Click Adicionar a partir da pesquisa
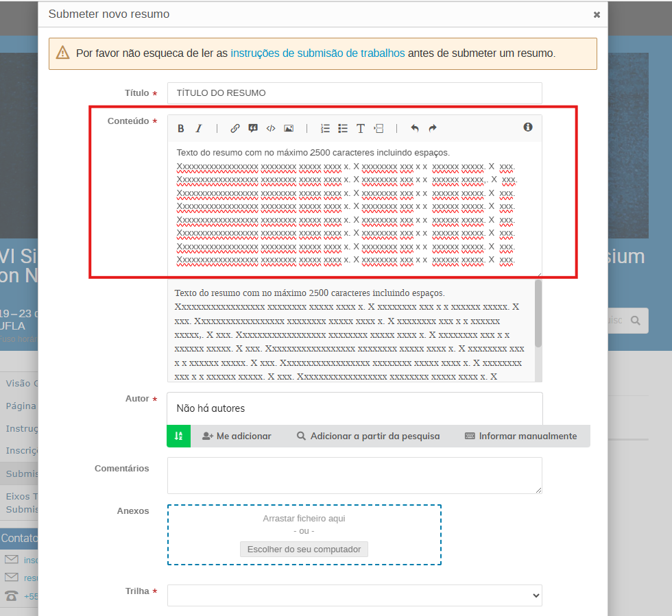Viewport: 672px width, 616px height. tap(368, 436)
